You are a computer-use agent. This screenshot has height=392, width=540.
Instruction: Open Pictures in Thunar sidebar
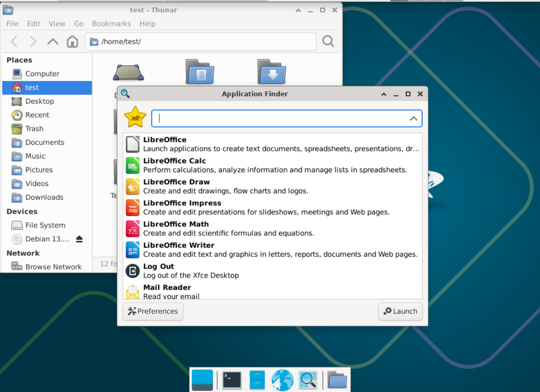point(47,170)
